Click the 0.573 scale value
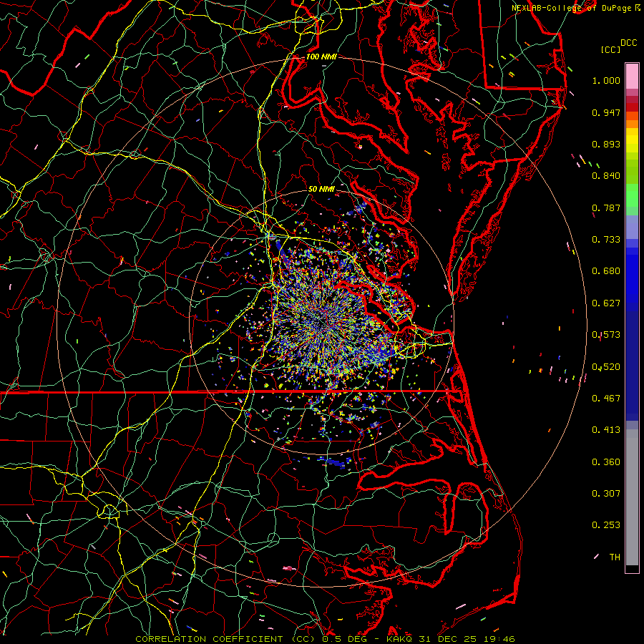The image size is (644, 644). (x=606, y=335)
